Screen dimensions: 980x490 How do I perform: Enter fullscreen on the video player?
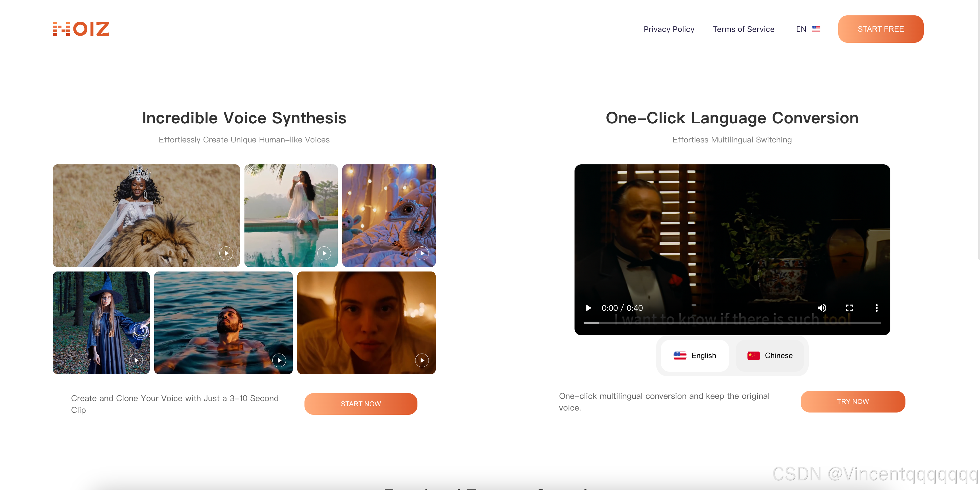click(x=849, y=308)
